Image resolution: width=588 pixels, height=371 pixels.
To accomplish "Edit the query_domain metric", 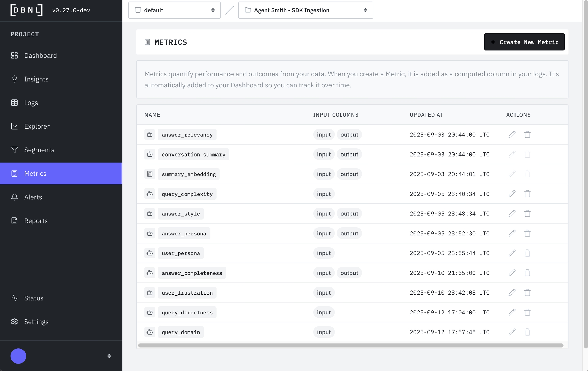I will pyautogui.click(x=512, y=332).
